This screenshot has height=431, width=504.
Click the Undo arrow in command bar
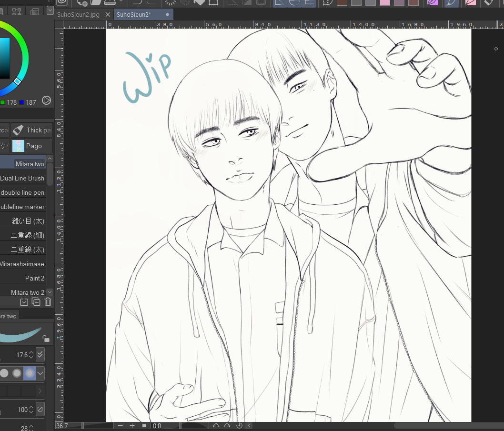[x=137, y=2]
